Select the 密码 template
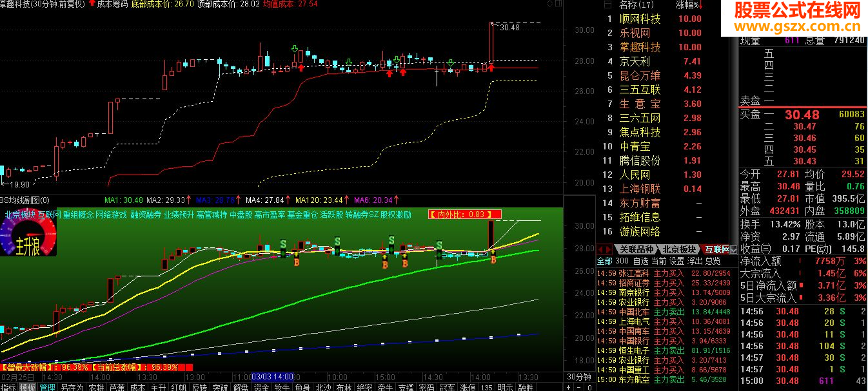 tap(428, 387)
